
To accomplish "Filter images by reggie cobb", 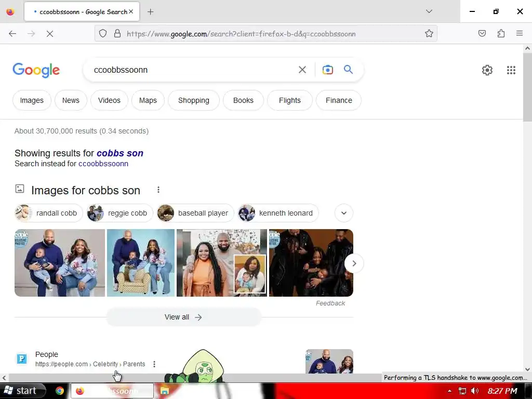I will (119, 213).
